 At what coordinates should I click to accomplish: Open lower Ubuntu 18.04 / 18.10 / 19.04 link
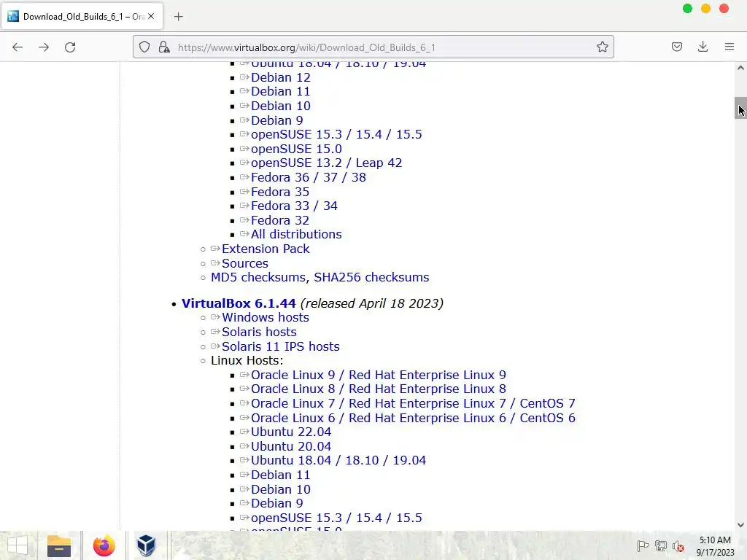[x=338, y=461]
